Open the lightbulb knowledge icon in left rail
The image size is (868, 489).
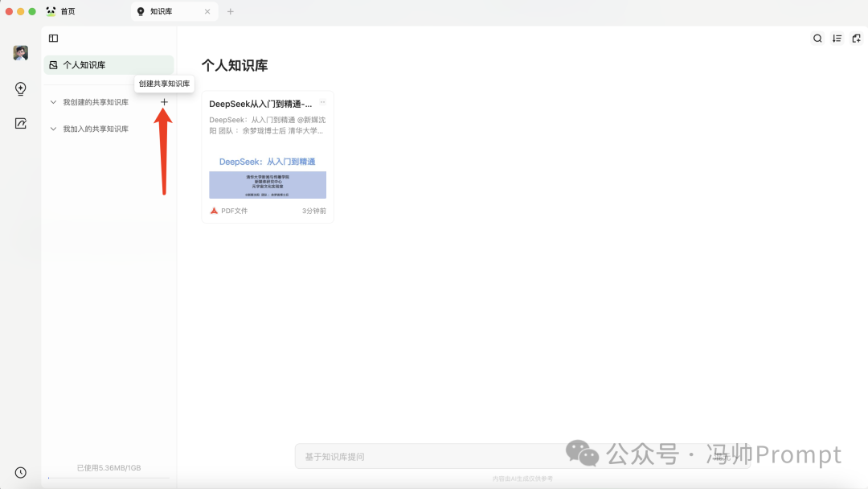tap(20, 88)
